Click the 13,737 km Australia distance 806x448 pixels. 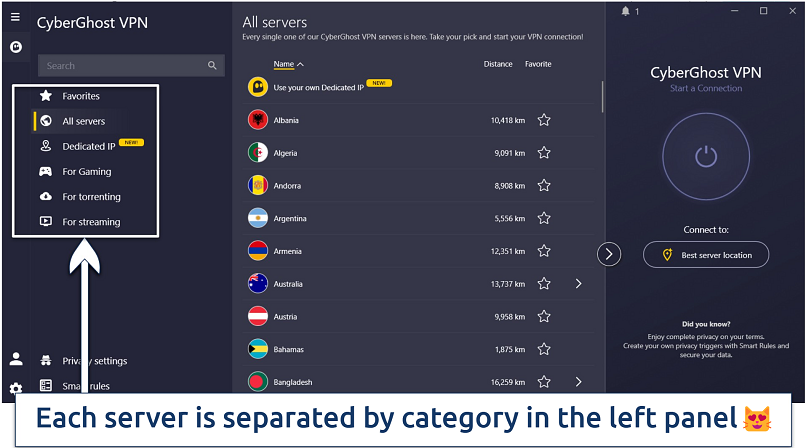508,284
